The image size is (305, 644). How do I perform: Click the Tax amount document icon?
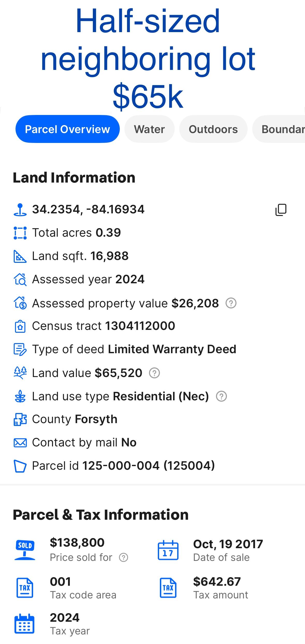[168, 588]
